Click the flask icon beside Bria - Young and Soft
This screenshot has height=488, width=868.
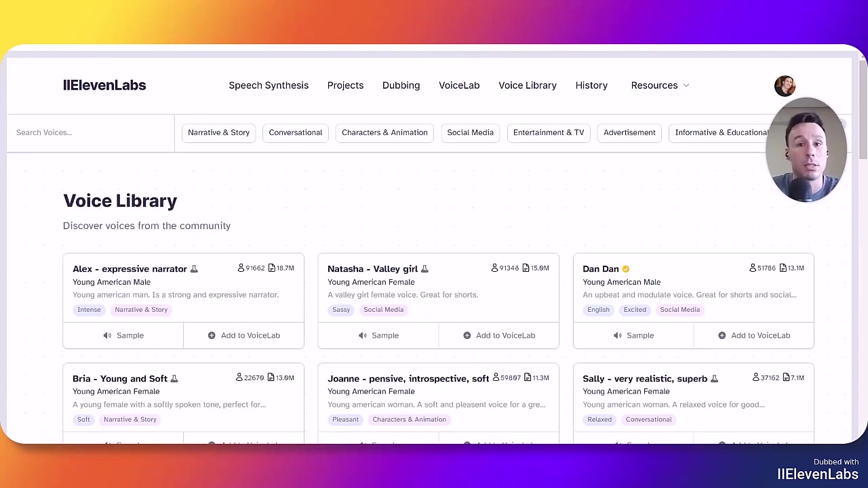pos(174,379)
